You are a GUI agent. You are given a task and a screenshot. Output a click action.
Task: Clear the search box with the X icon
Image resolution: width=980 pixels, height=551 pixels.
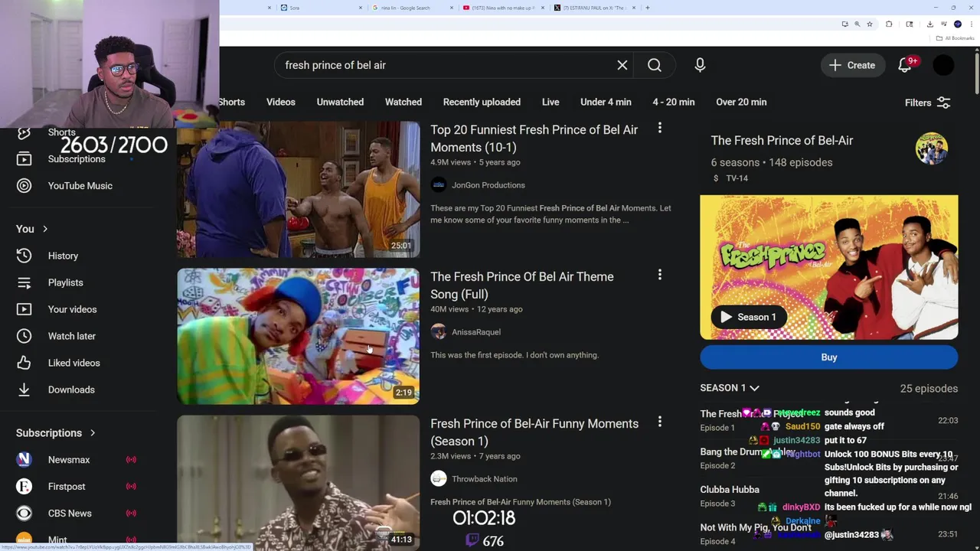[622, 65]
